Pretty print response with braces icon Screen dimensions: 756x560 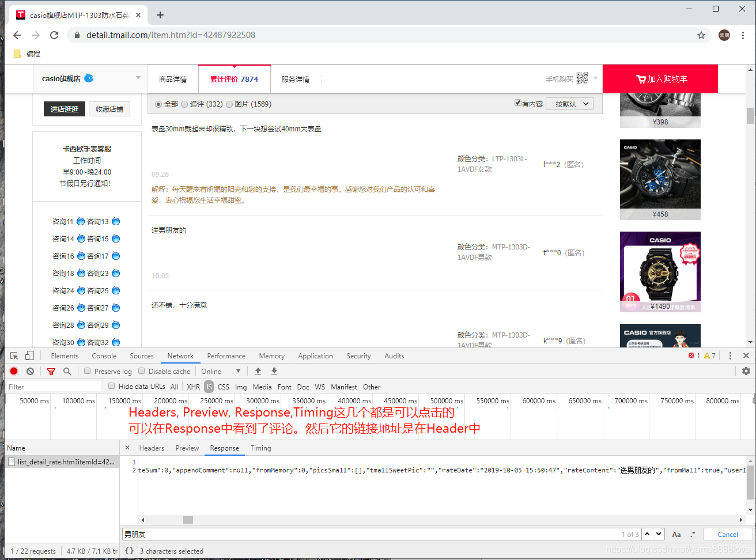(130, 551)
